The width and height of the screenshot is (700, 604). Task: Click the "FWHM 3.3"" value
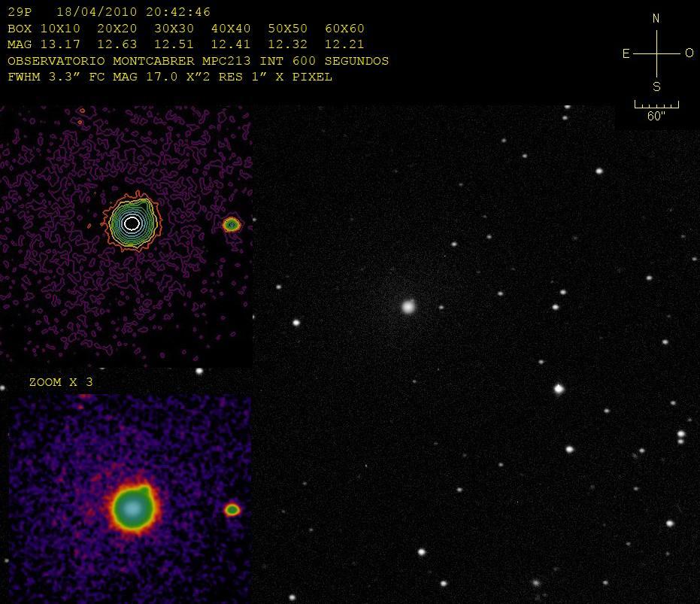point(44,77)
